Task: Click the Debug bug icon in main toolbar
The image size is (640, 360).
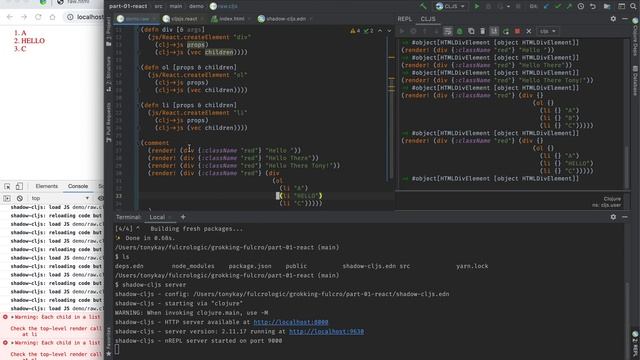Action: (488, 7)
